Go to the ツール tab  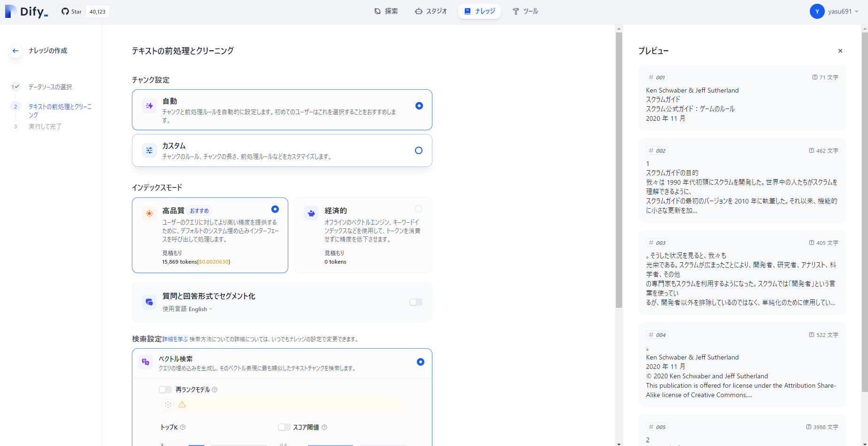pos(525,11)
